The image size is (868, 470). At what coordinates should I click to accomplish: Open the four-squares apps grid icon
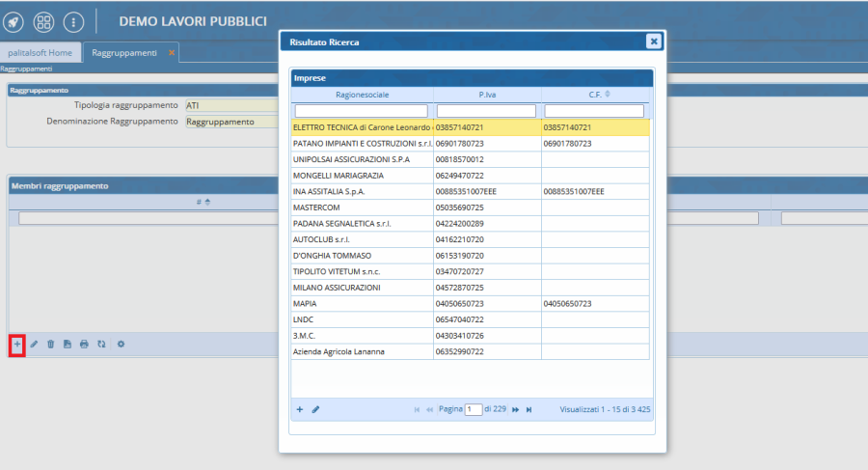pyautogui.click(x=43, y=21)
